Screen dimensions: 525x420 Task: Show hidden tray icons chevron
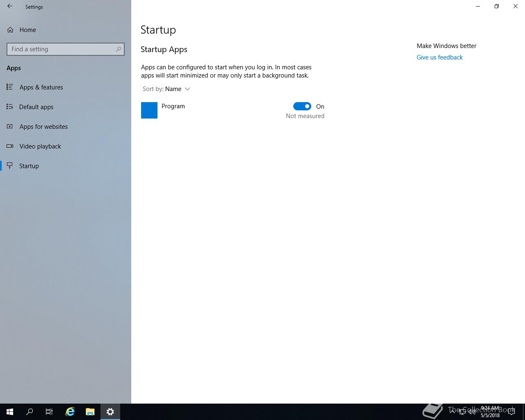click(x=452, y=412)
